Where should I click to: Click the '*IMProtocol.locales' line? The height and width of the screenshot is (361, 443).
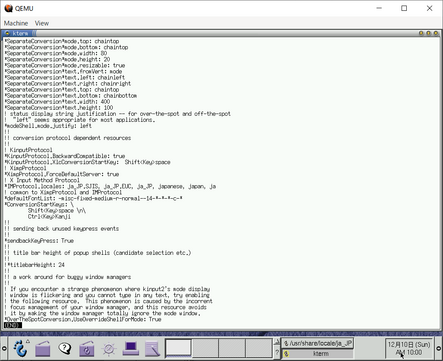coord(110,186)
